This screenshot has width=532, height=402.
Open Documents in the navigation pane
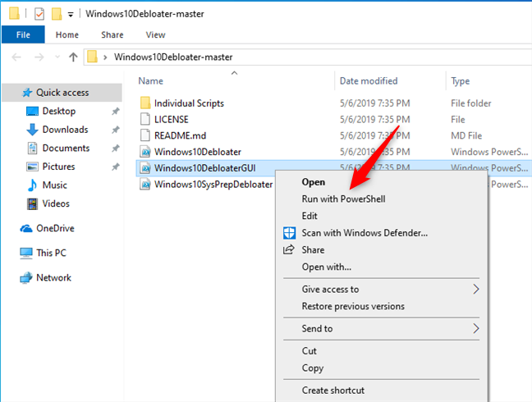(x=66, y=148)
